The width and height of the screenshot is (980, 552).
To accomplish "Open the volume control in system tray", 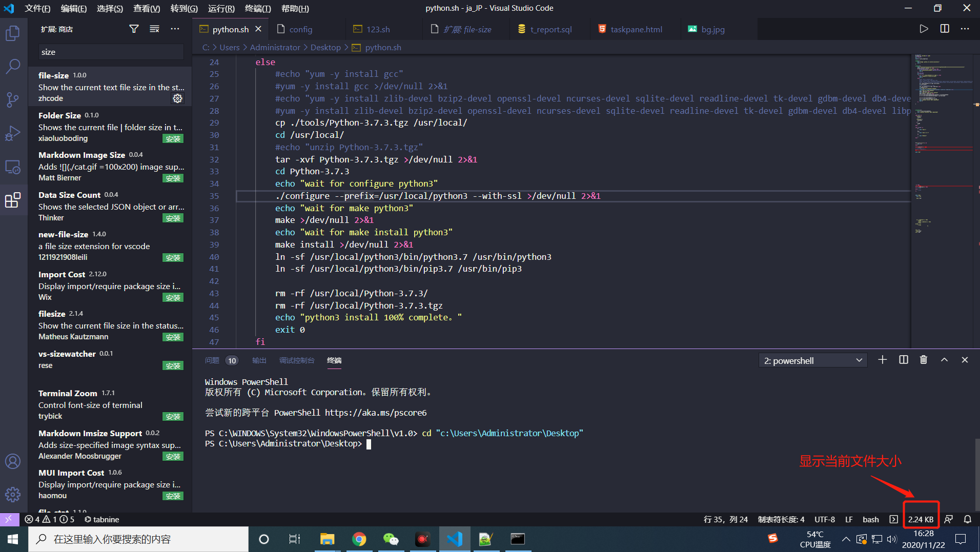I will [892, 539].
